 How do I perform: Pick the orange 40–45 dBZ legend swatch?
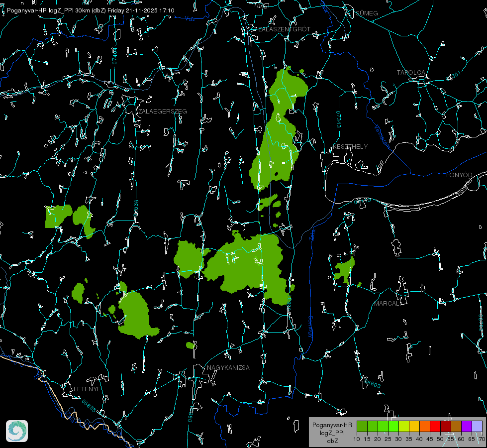coord(425,426)
